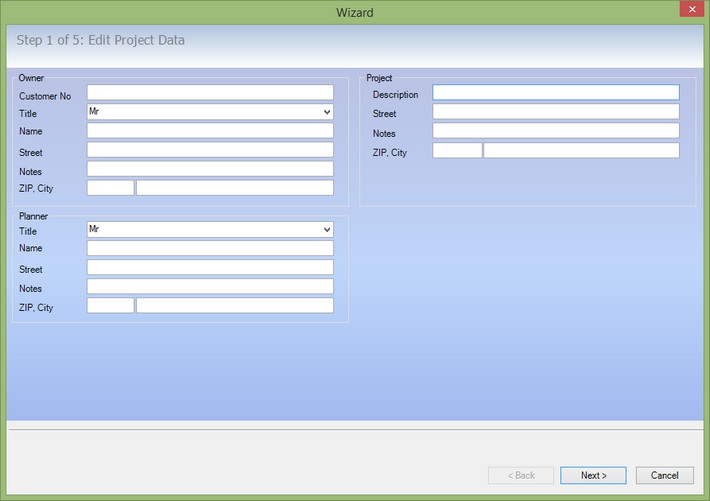The width and height of the screenshot is (710, 501).
Task: Click the Owner Title dropdown arrow
Action: tap(327, 112)
